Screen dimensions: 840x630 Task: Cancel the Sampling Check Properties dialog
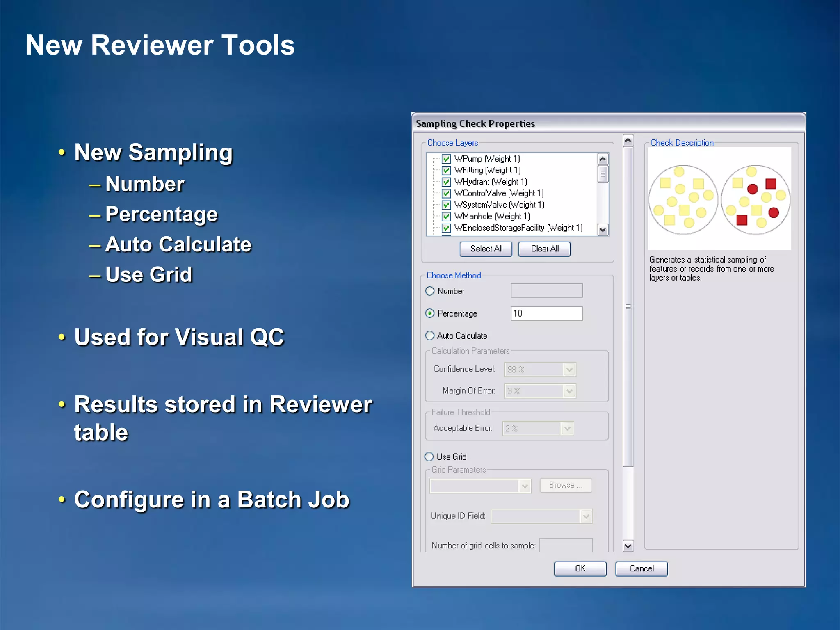[x=641, y=568]
